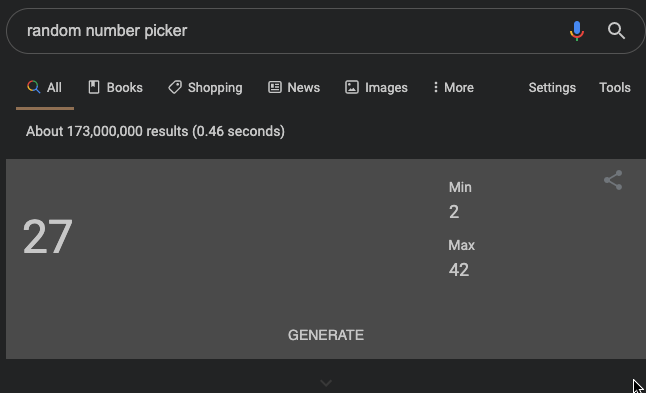Viewport: 646px width, 393px height.
Task: Click the GENERATE button
Action: click(326, 335)
